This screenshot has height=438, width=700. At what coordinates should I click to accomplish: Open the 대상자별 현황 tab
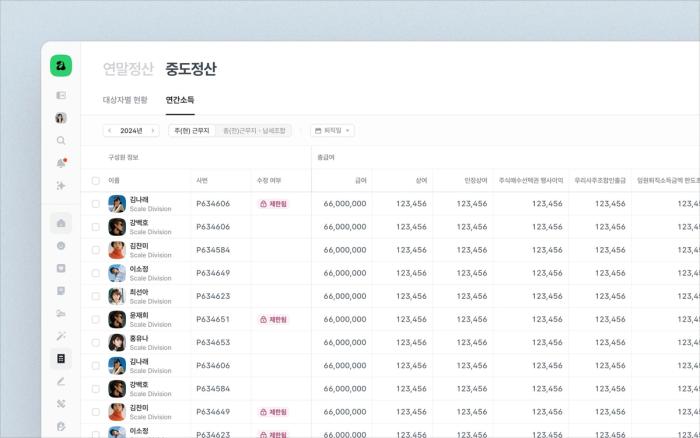[125, 100]
